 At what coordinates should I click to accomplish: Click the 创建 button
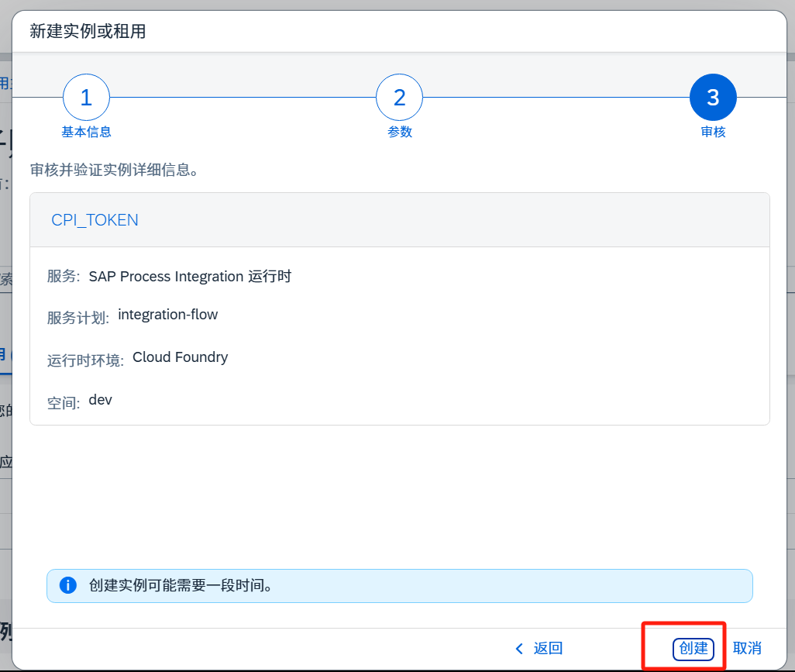pos(693,649)
